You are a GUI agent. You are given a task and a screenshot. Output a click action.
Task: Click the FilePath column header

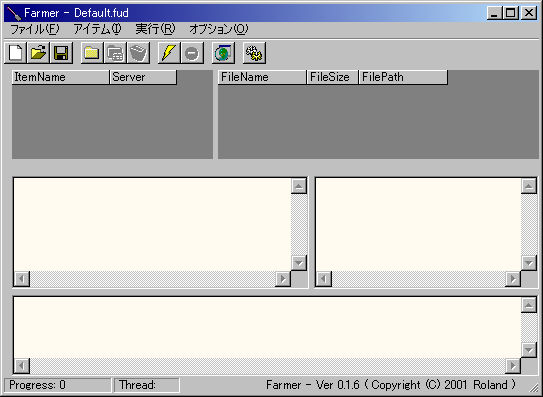(403, 77)
